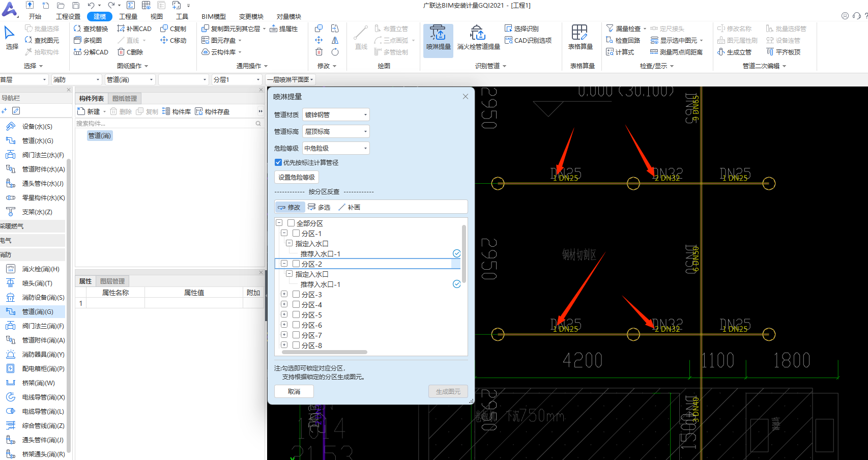The width and height of the screenshot is (868, 460).
Task: Click 设置危险等级 button
Action: [x=297, y=177]
